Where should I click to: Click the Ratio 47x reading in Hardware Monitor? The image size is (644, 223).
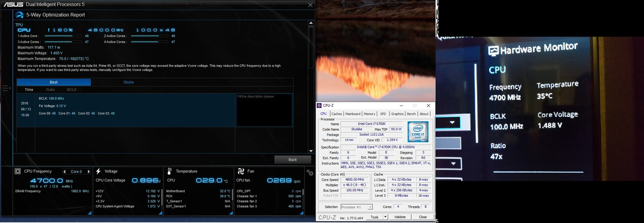pos(497,157)
